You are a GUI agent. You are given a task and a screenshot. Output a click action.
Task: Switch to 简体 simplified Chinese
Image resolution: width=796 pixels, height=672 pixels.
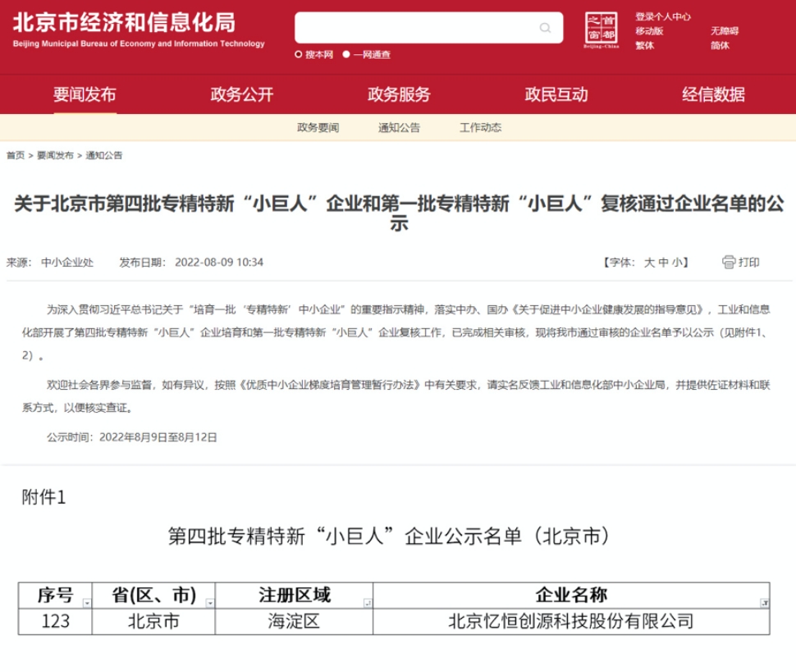(x=720, y=46)
